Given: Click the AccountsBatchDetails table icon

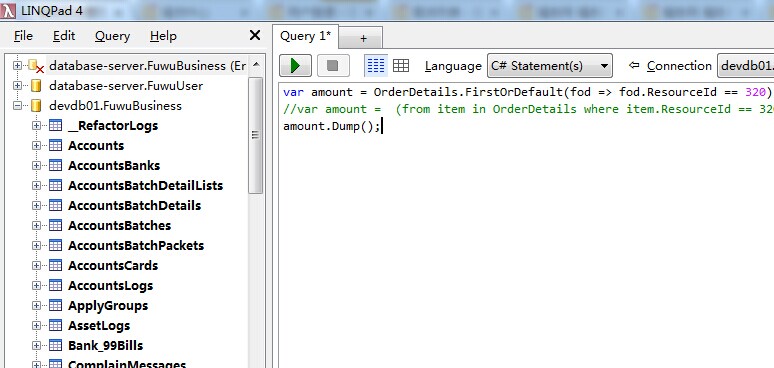Looking at the screenshot, I should 55,205.
